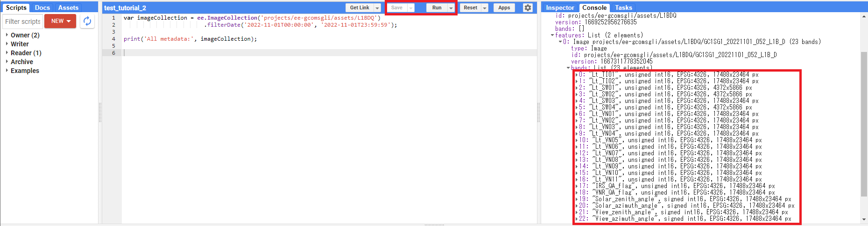Open the Reset dropdown arrow
This screenshot has width=868, height=226.
click(485, 8)
